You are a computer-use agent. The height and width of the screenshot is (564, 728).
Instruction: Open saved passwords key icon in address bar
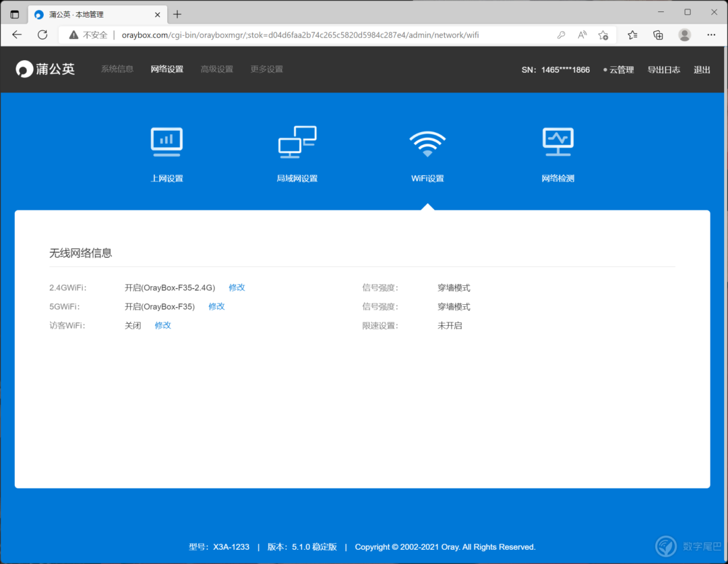click(561, 35)
